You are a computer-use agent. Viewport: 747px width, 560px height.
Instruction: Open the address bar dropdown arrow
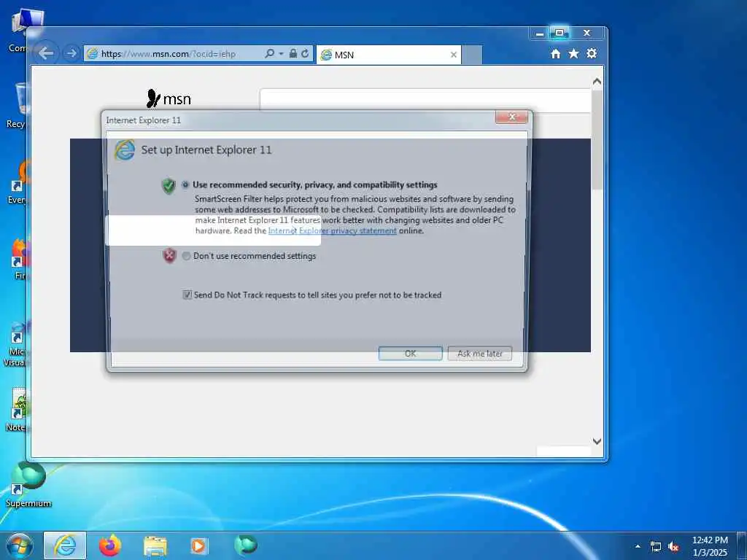pos(281,54)
